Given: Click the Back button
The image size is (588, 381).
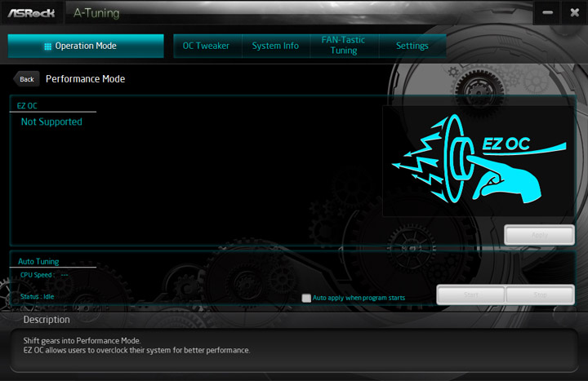Looking at the screenshot, I should pyautogui.click(x=26, y=79).
